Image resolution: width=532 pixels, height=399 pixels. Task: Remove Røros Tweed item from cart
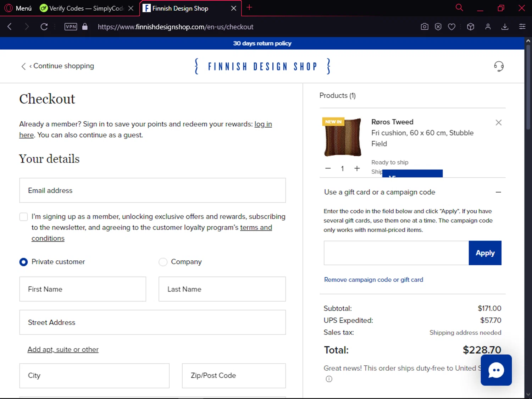coord(498,122)
